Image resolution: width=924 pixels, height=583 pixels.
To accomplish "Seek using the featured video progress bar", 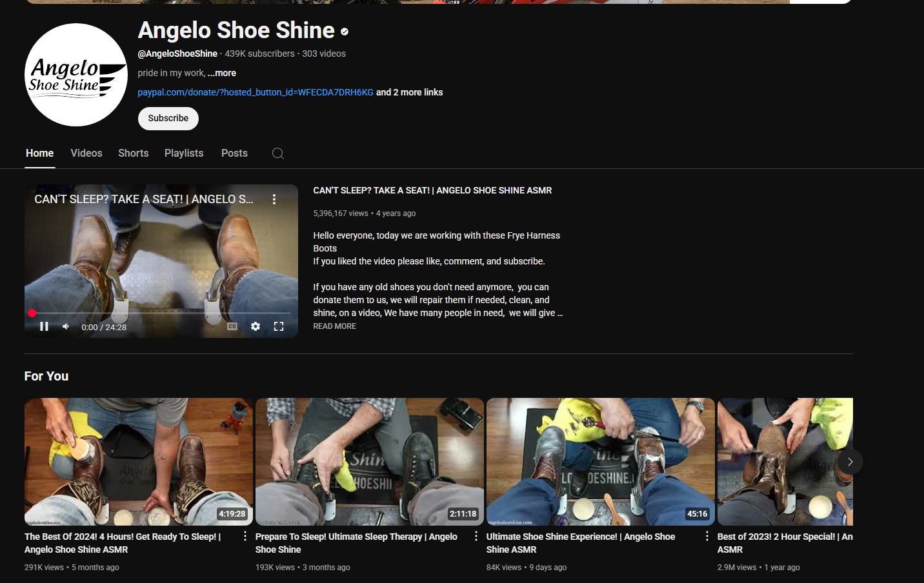I will pos(161,313).
